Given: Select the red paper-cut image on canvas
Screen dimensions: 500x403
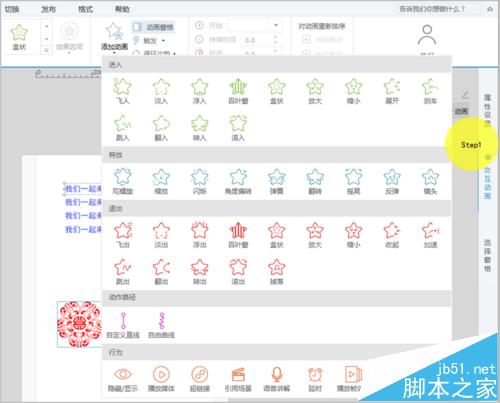Looking at the screenshot, I should [79, 324].
